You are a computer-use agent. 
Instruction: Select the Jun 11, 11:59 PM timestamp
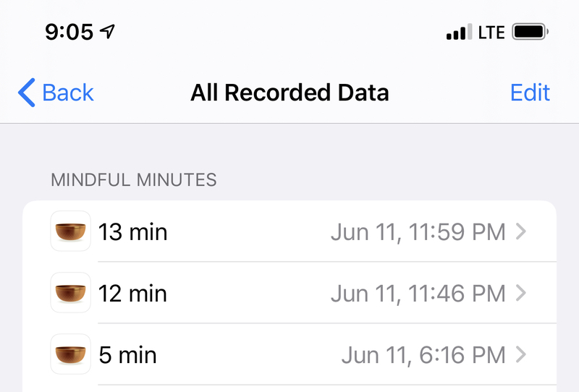coord(418,232)
